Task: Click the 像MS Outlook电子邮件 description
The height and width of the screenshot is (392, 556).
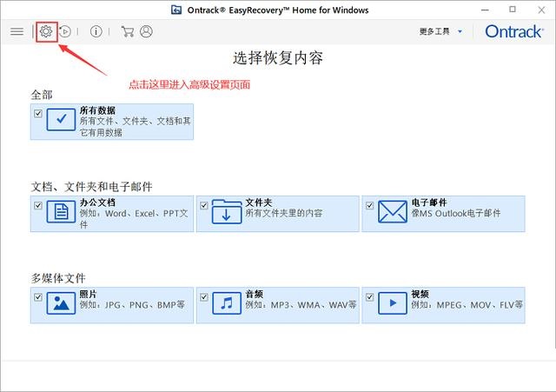Action: tap(456, 213)
